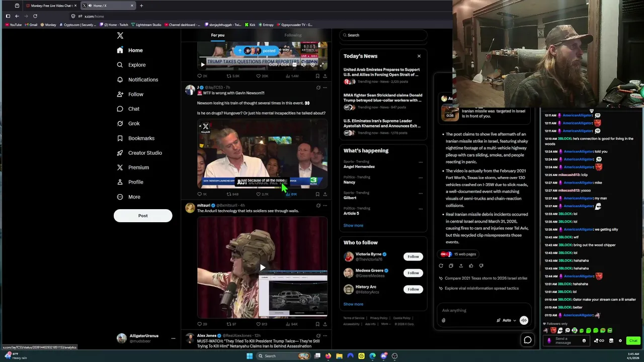Open the YouTube bookmark
The height and width of the screenshot is (362, 644).
tap(14, 25)
